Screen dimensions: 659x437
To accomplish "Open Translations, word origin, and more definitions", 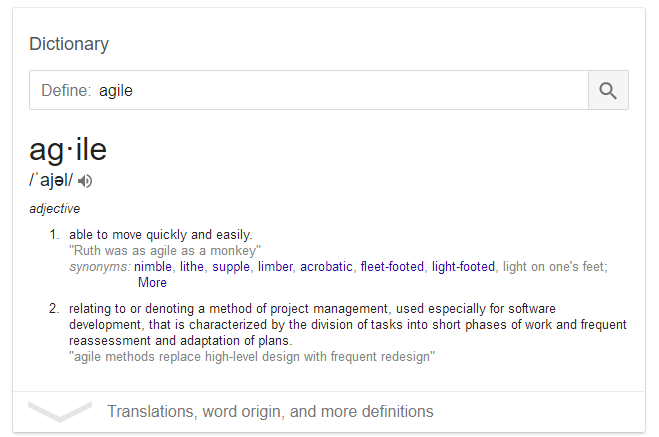I will tap(270, 411).
